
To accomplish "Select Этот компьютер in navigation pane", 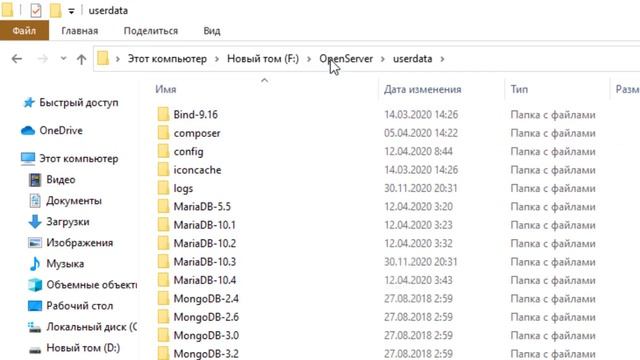I will click(x=79, y=158).
